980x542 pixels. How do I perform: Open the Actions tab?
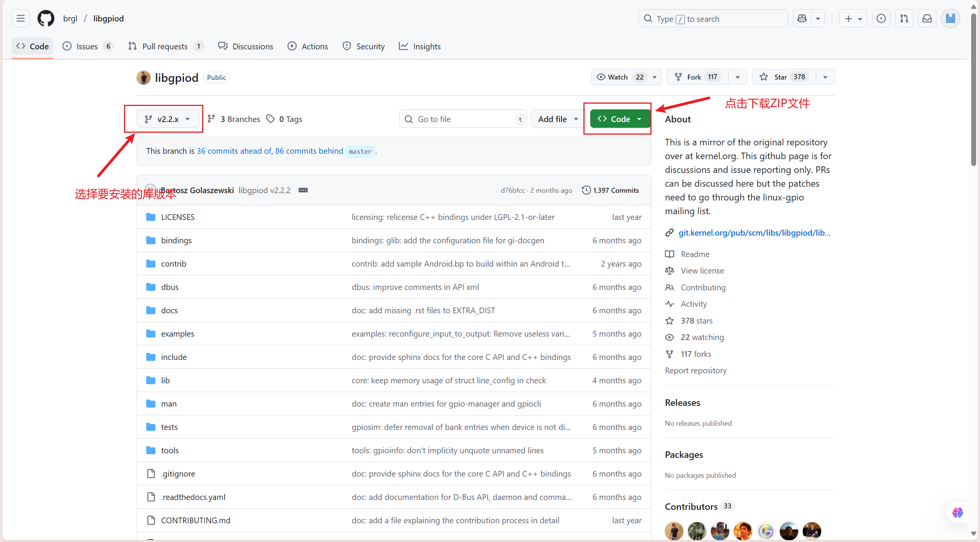pyautogui.click(x=308, y=46)
